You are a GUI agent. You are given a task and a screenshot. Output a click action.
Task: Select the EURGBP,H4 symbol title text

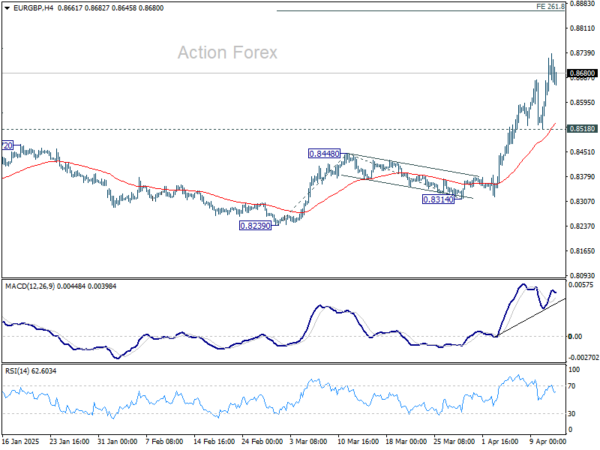(33, 8)
